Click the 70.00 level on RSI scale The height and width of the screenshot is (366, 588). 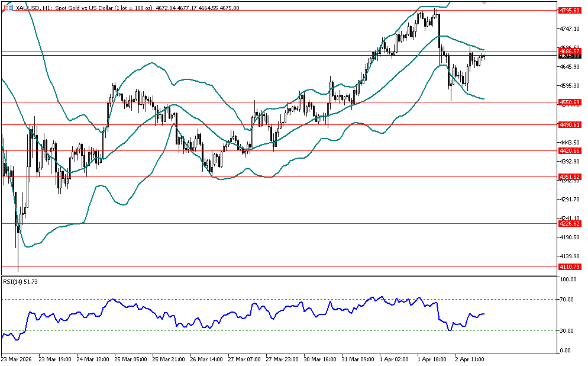coord(569,300)
